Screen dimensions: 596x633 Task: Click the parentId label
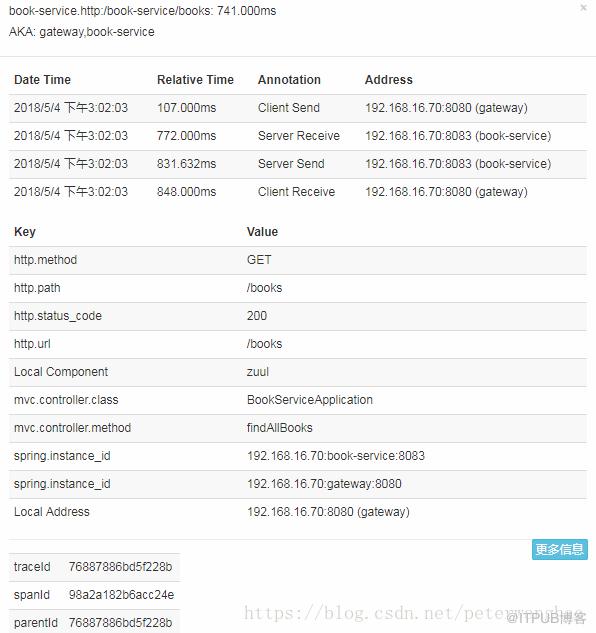tap(36, 623)
